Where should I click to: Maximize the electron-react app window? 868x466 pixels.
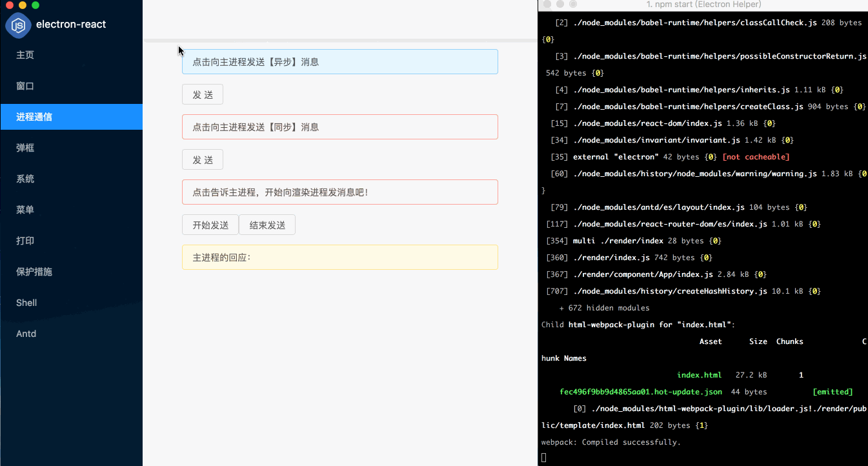pyautogui.click(x=35, y=5)
